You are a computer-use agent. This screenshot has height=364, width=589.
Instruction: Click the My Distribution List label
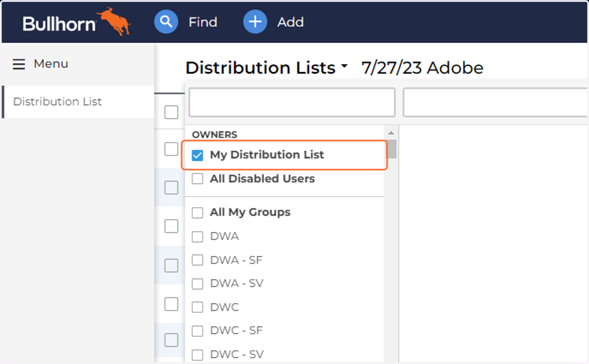(267, 155)
